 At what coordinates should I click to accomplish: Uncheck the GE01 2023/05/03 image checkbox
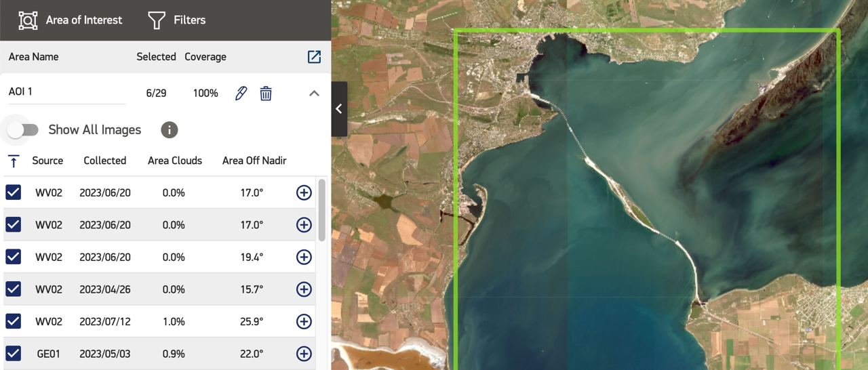pos(14,354)
